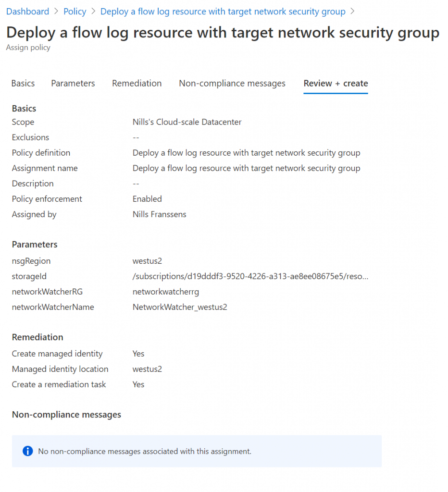Screen dimensions: 448x492
Task: Go back to the Policy breadcrumb link
Action: [x=75, y=12]
